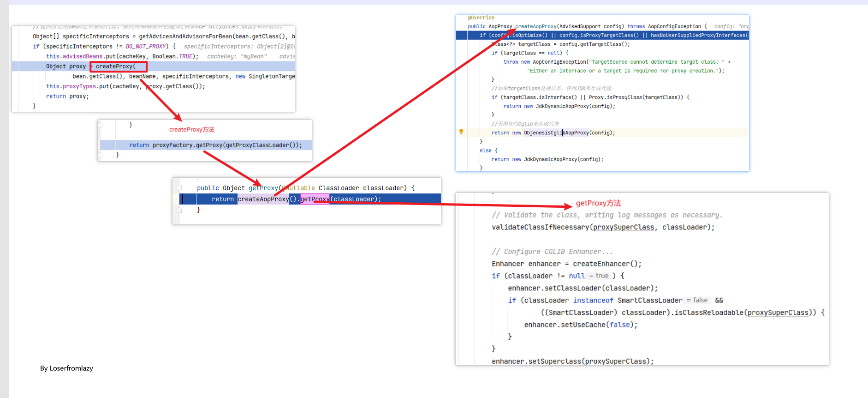
Task: Click the fold icon above 'return proxyFactory.getProxy'
Action: [x=100, y=125]
